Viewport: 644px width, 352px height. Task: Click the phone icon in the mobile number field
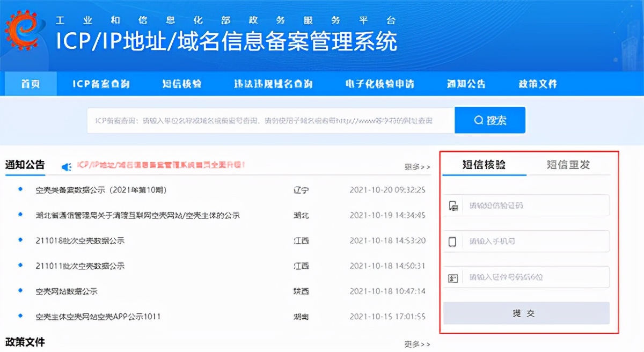click(453, 241)
